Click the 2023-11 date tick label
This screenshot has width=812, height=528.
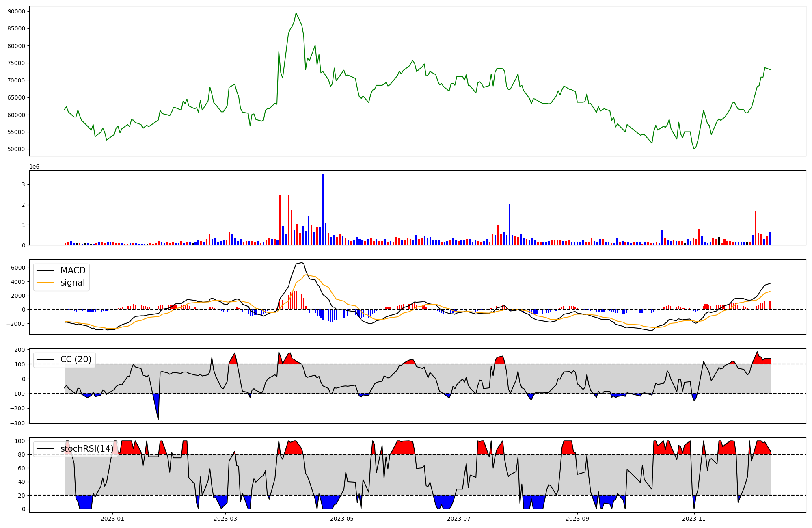click(x=694, y=519)
